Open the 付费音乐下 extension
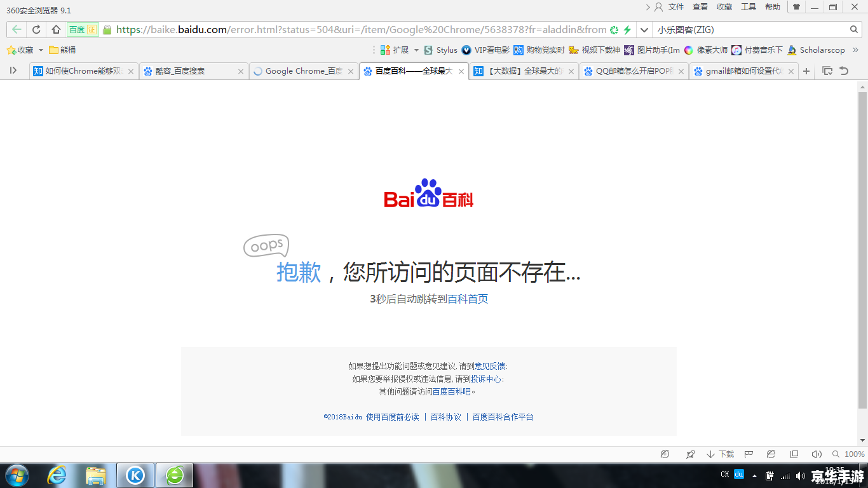This screenshot has width=868, height=488. tap(757, 50)
